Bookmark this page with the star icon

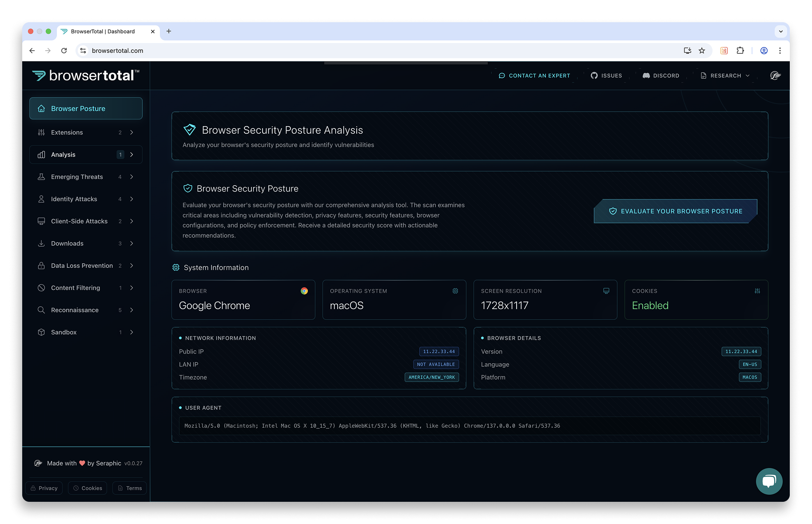coord(702,51)
